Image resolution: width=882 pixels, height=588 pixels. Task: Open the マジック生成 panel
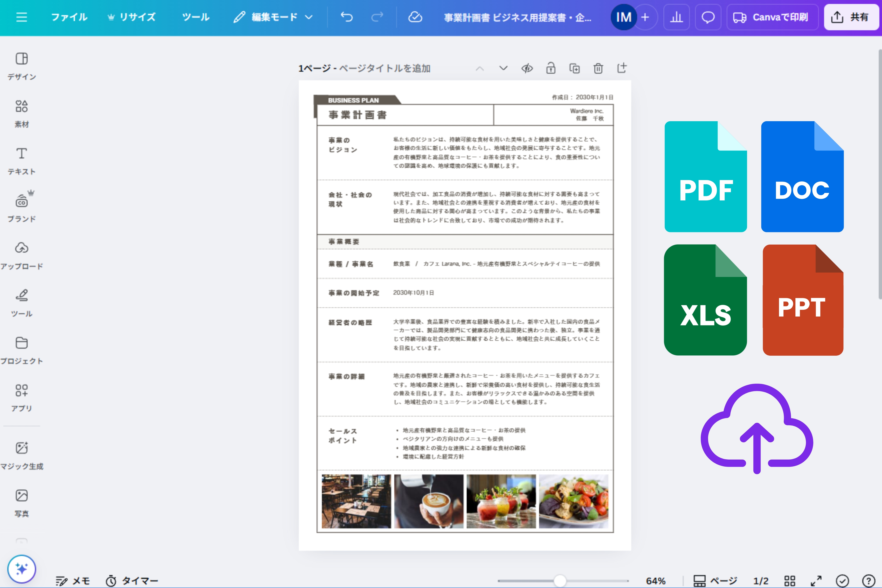pyautogui.click(x=22, y=456)
